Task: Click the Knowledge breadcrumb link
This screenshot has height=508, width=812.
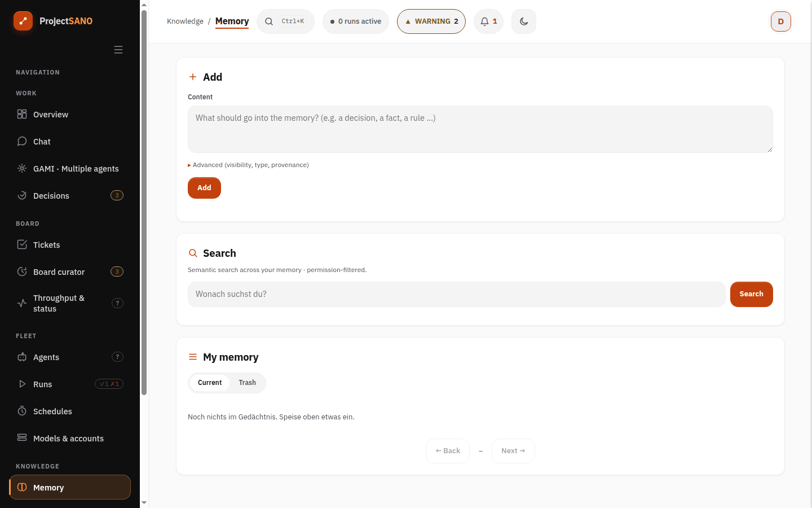Action: 185,21
